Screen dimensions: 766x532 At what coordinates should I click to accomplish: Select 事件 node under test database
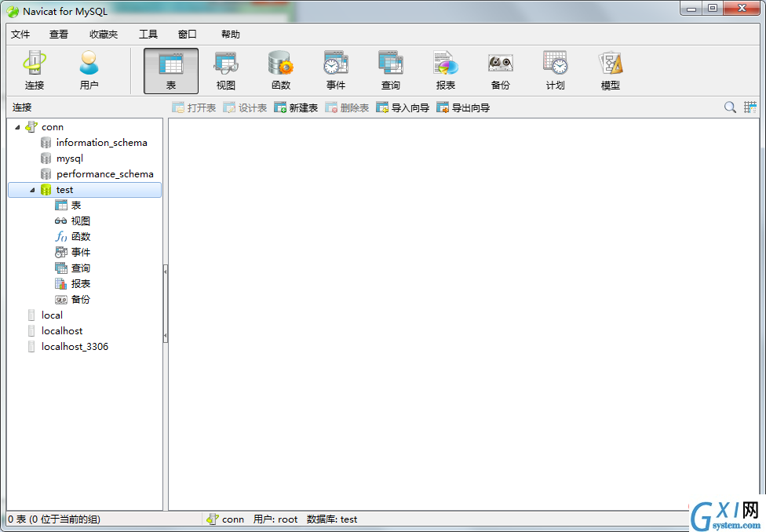(81, 252)
